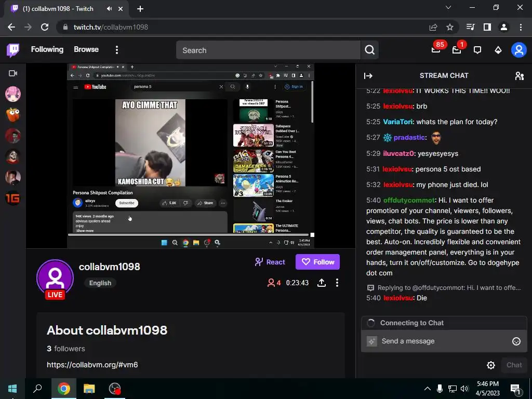The width and height of the screenshot is (532, 399).
Task: Mute the tab via speaker icon
Action: (109, 9)
